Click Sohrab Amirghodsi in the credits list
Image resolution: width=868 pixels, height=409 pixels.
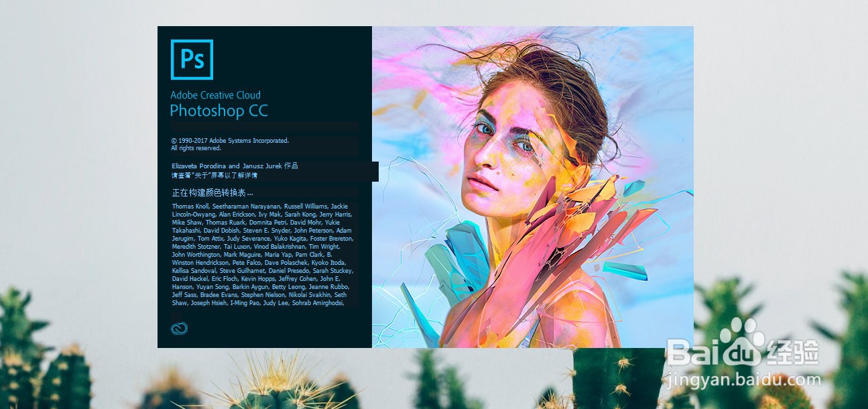(318, 303)
